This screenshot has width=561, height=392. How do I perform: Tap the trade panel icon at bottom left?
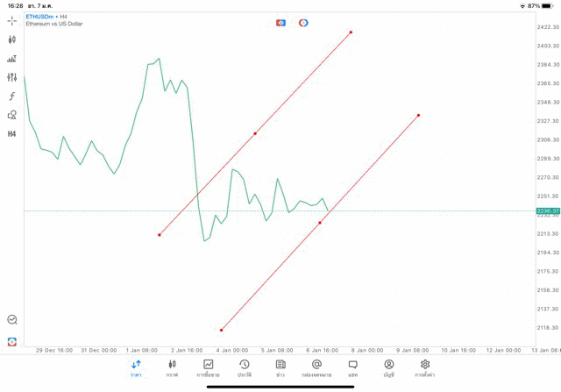point(12,341)
